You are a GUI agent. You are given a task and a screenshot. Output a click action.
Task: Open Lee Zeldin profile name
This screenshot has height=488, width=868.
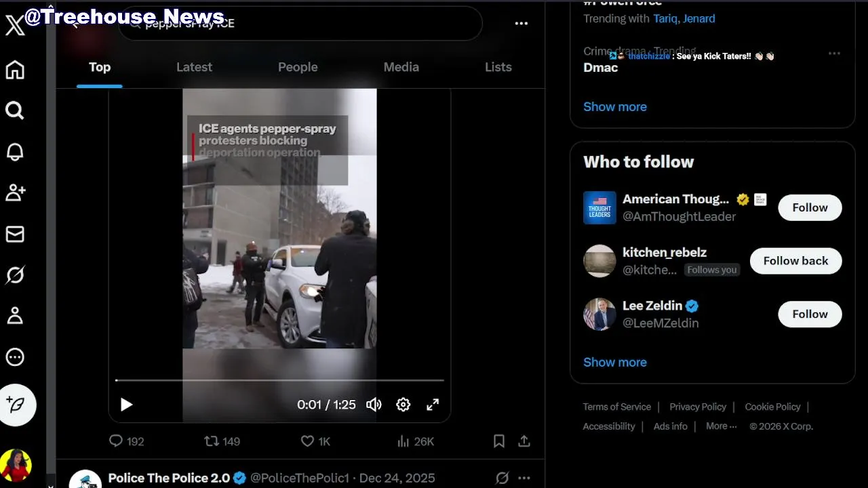[x=652, y=306]
